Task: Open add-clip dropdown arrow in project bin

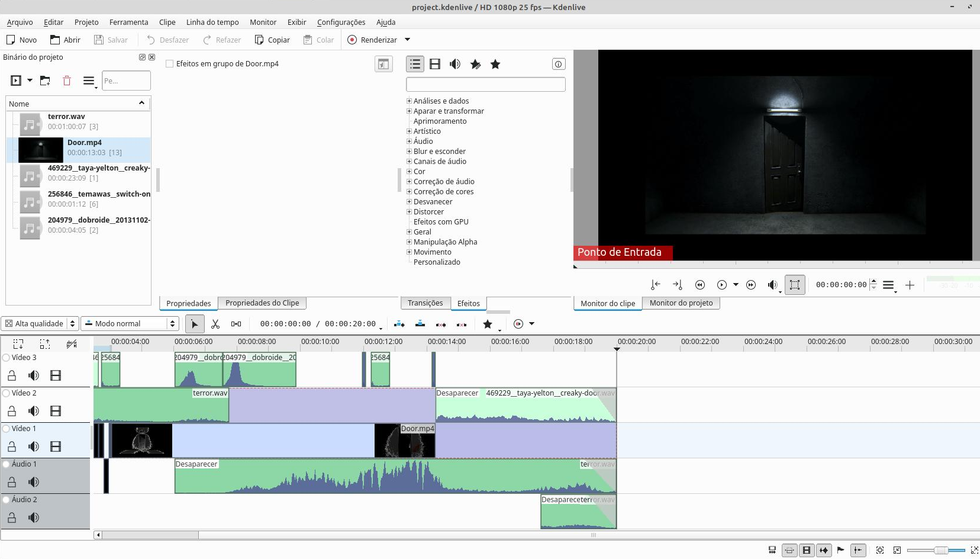Action: pos(30,81)
